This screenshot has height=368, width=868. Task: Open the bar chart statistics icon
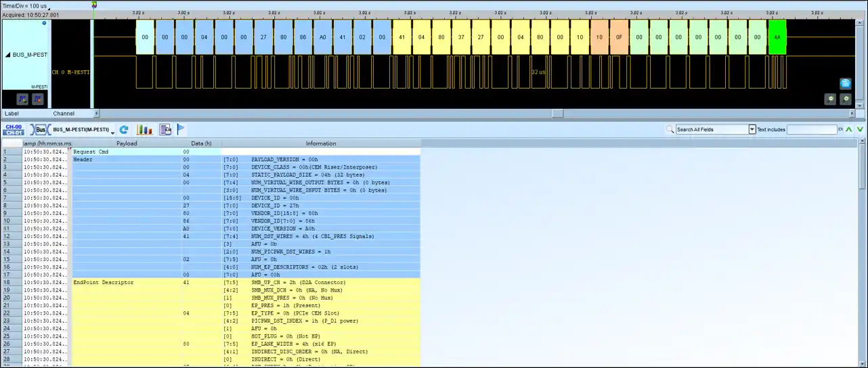coord(145,129)
